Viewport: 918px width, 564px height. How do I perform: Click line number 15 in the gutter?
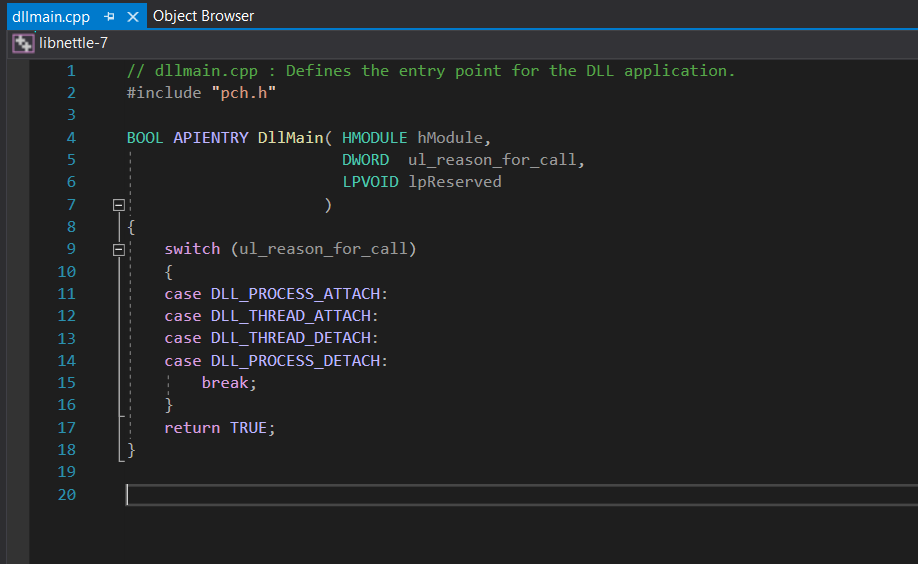(x=67, y=383)
